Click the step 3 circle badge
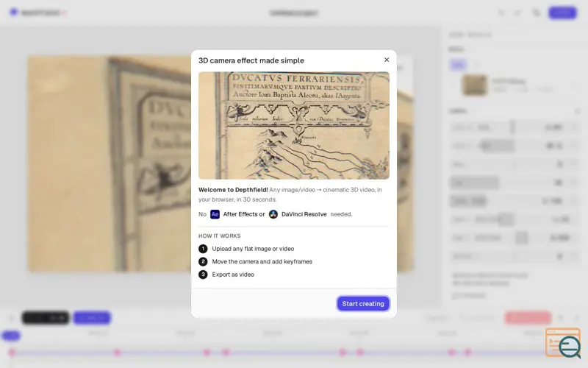Screen dimensions: 588x368 tap(203, 275)
